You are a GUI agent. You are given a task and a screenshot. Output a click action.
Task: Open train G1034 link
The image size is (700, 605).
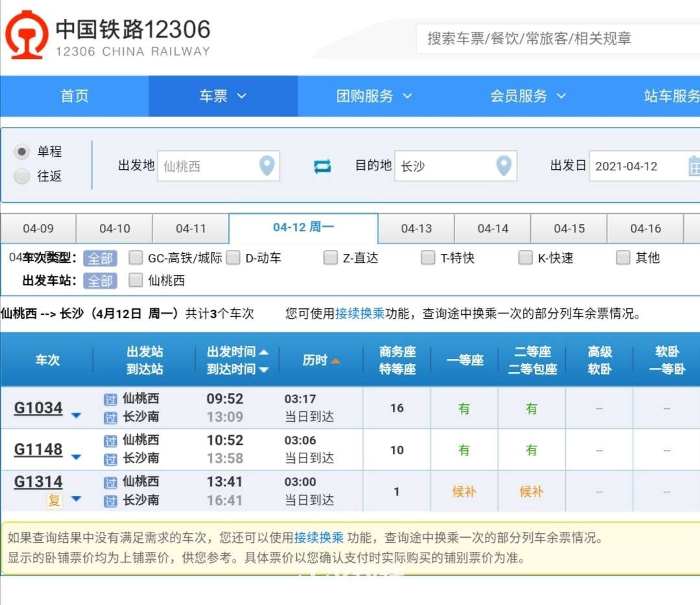pyautogui.click(x=38, y=408)
